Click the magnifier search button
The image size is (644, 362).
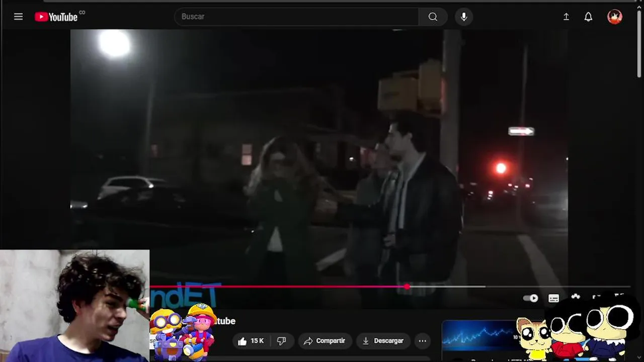(433, 17)
